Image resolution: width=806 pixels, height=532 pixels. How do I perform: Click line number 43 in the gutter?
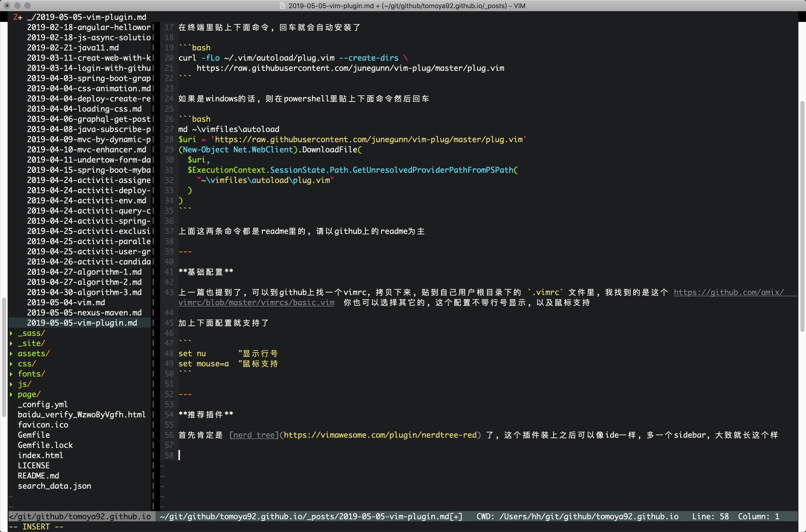169,292
